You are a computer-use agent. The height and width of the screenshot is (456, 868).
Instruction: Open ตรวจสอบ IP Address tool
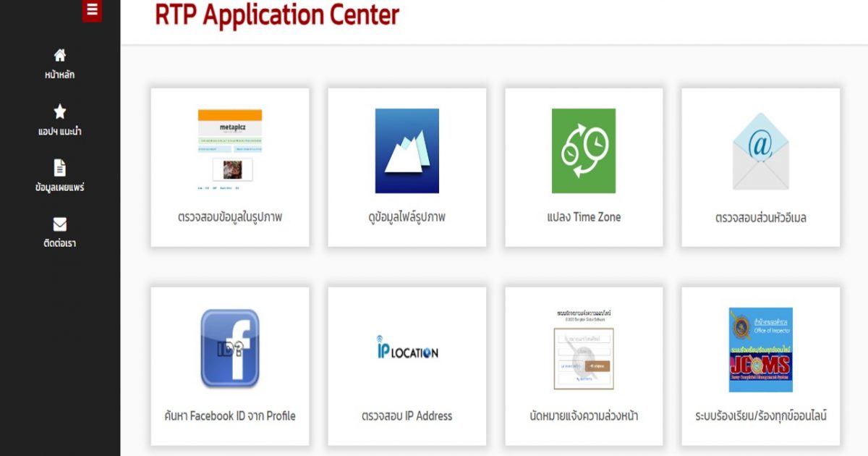click(x=407, y=416)
